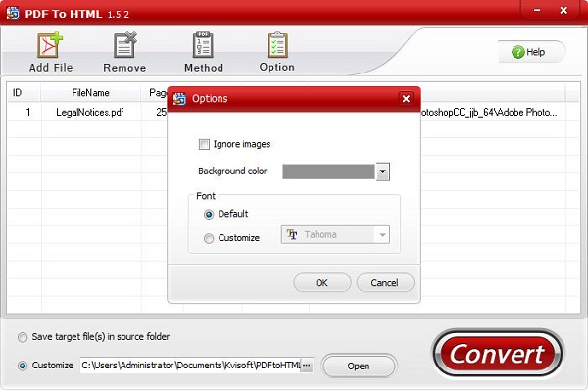This screenshot has width=588, height=391.
Task: Select the Default font radio button
Action: tap(209, 214)
